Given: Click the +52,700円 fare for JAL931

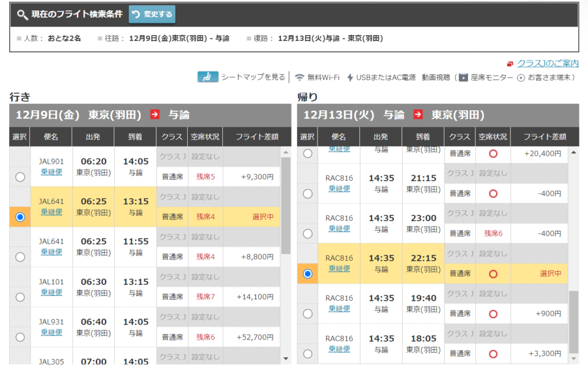Looking at the screenshot, I should [255, 337].
